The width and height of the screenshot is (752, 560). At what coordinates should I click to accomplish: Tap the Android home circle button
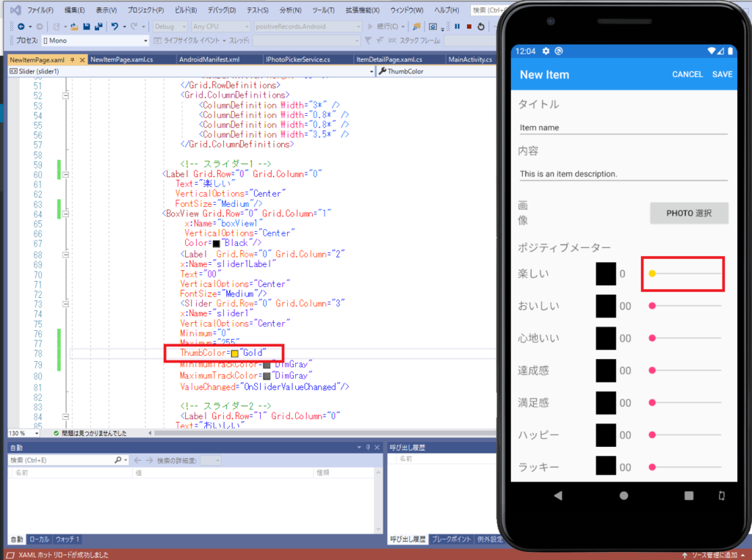[x=623, y=495]
